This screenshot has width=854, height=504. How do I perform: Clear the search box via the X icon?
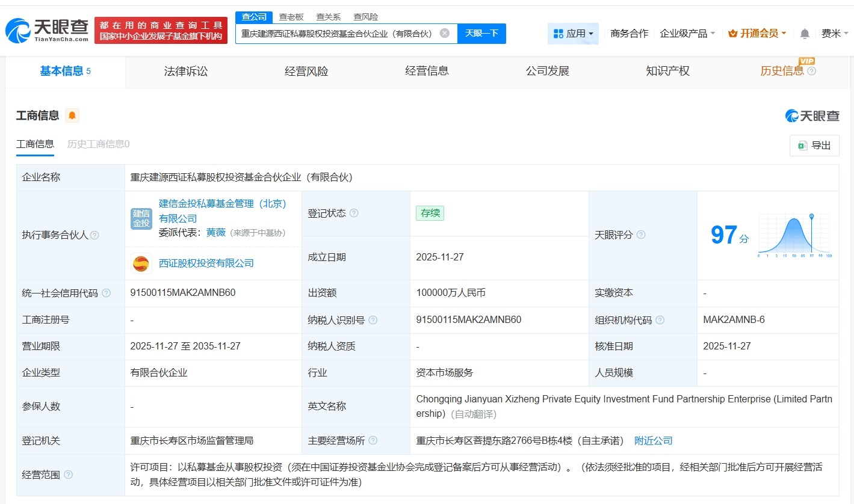(x=445, y=33)
